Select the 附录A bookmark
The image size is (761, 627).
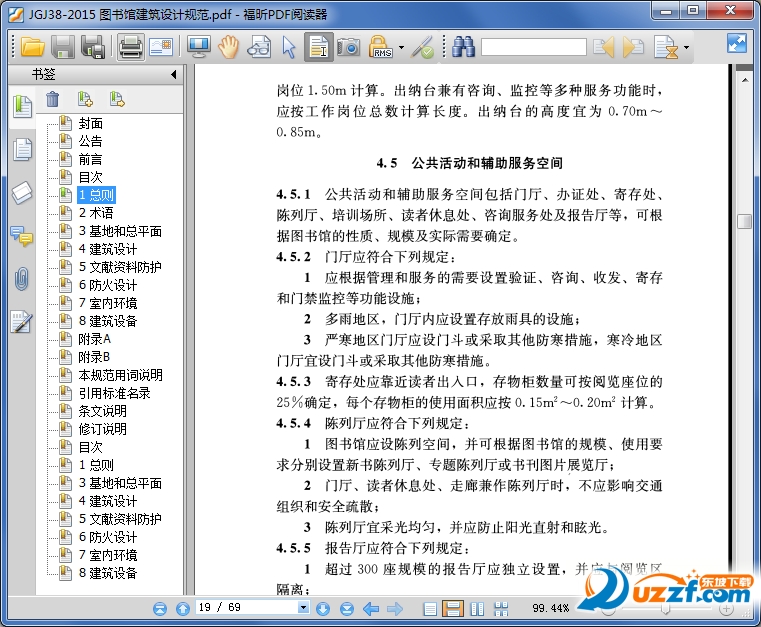[x=94, y=339]
